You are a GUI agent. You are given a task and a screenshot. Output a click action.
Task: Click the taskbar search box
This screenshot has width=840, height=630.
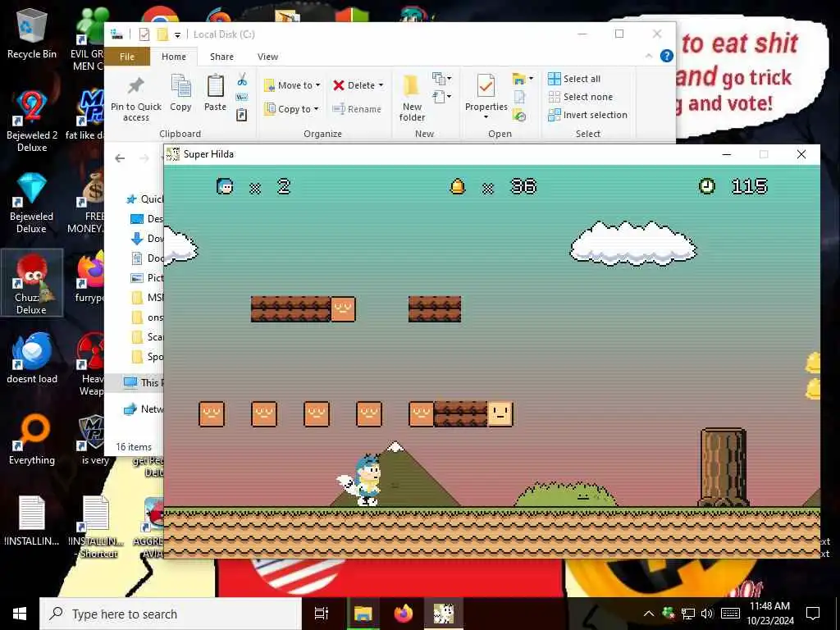pyautogui.click(x=171, y=614)
